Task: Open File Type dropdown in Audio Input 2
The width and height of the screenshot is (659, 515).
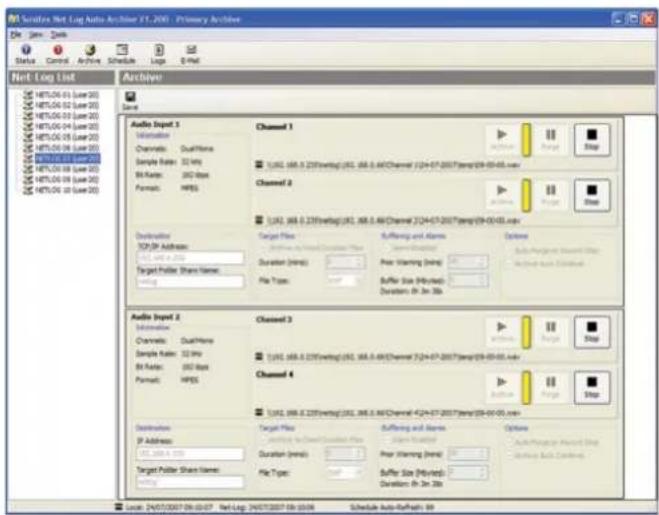Action: [x=344, y=473]
